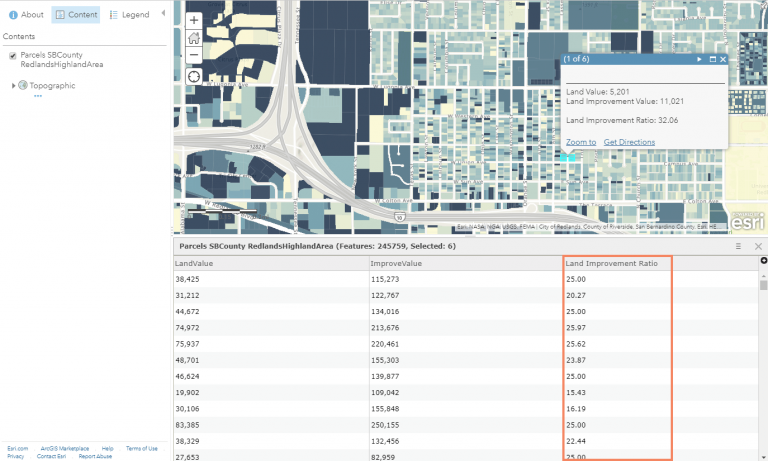Open ArcGIS Marketplace footer link
This screenshot has width=768, height=461.
coord(65,448)
